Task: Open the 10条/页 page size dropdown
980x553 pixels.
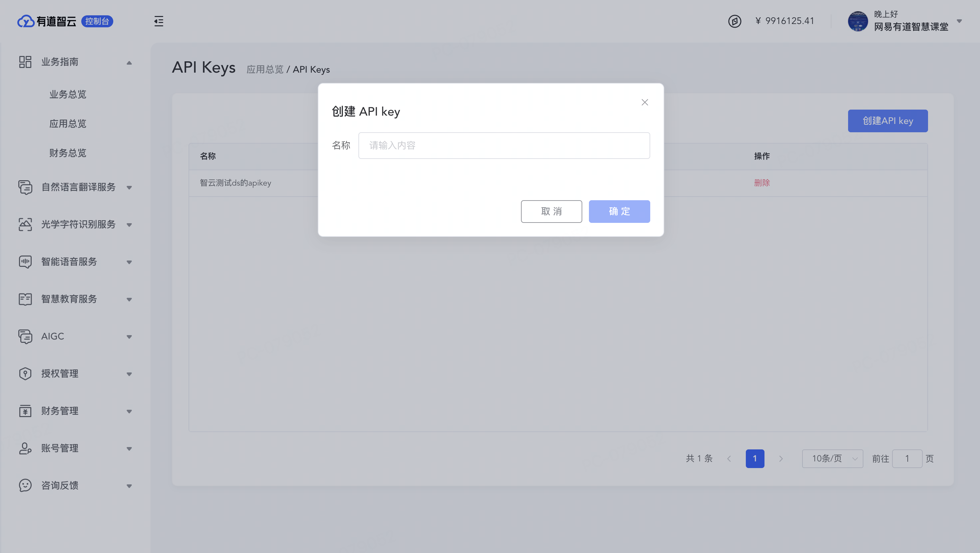Action: 832,459
